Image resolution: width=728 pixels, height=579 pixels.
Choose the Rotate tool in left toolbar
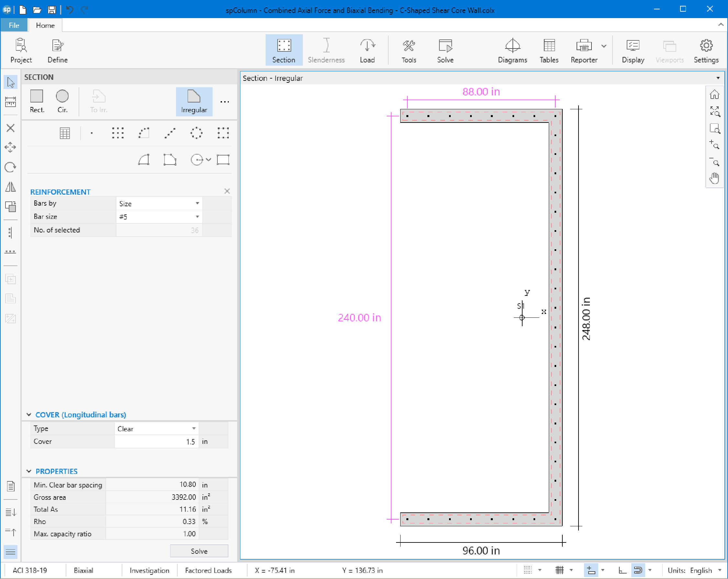click(x=10, y=167)
